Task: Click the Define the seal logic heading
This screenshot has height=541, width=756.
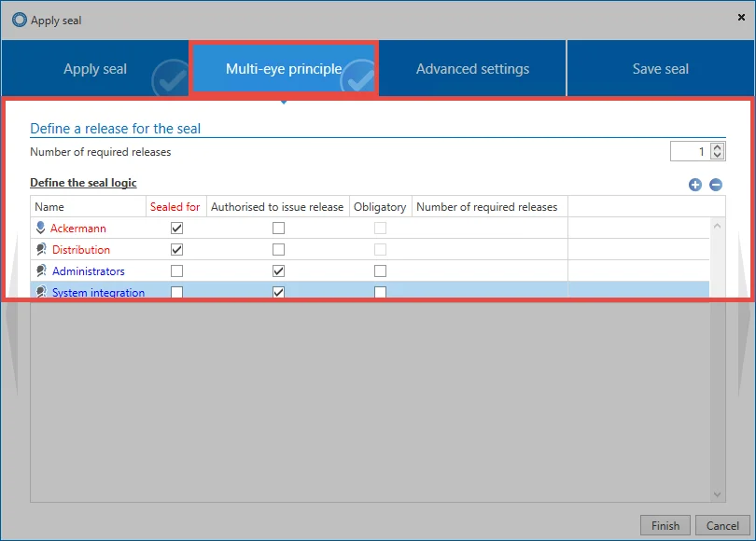Action: (x=83, y=183)
